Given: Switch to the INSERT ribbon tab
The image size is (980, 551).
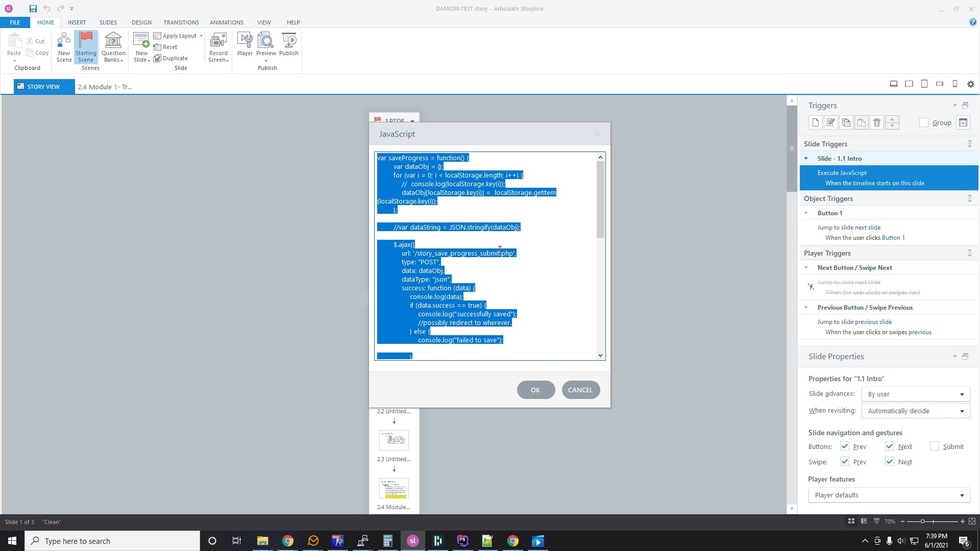Looking at the screenshot, I should 77,22.
